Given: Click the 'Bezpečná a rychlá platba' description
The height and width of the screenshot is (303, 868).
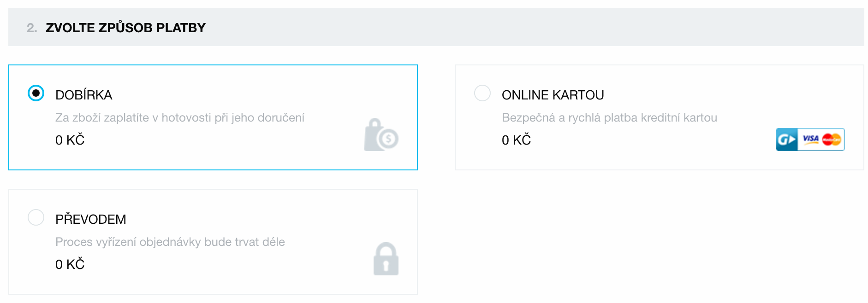Looking at the screenshot, I should point(609,118).
